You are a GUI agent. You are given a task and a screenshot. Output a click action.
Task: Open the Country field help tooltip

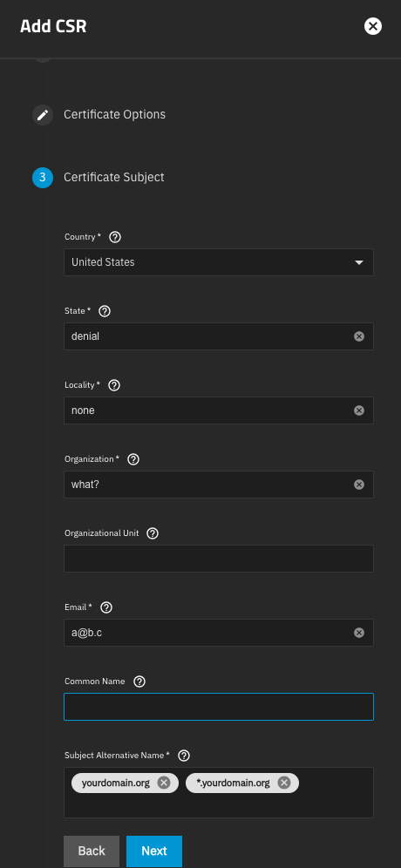(x=115, y=237)
